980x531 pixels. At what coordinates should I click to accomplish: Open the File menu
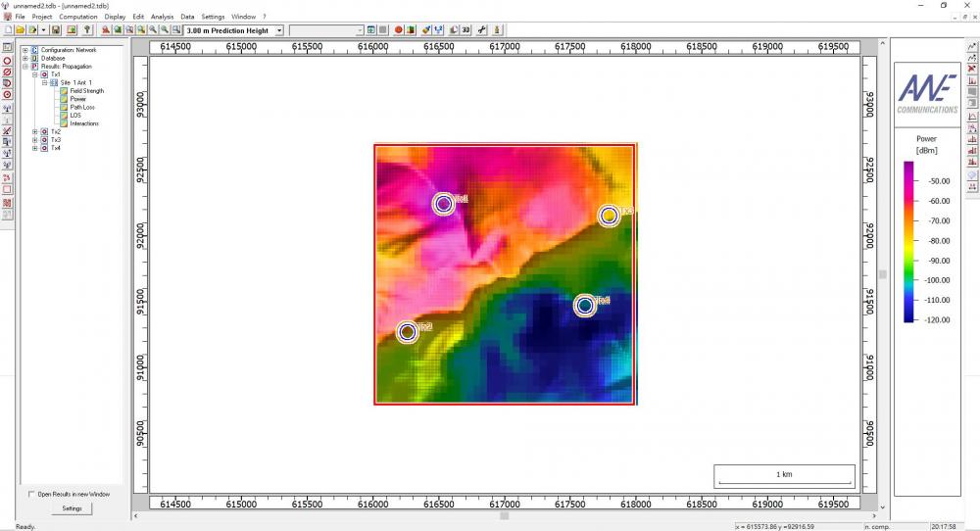(20, 17)
